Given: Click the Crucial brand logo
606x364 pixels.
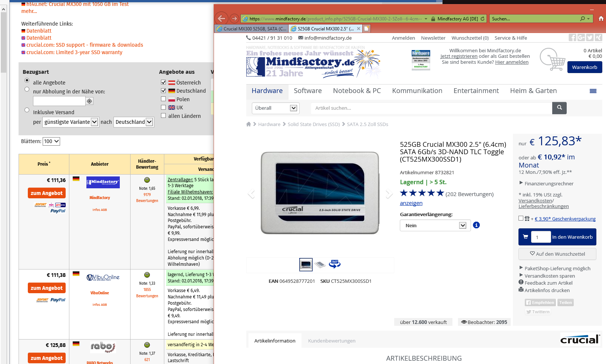Looking at the screenshot, I should click(580, 339).
